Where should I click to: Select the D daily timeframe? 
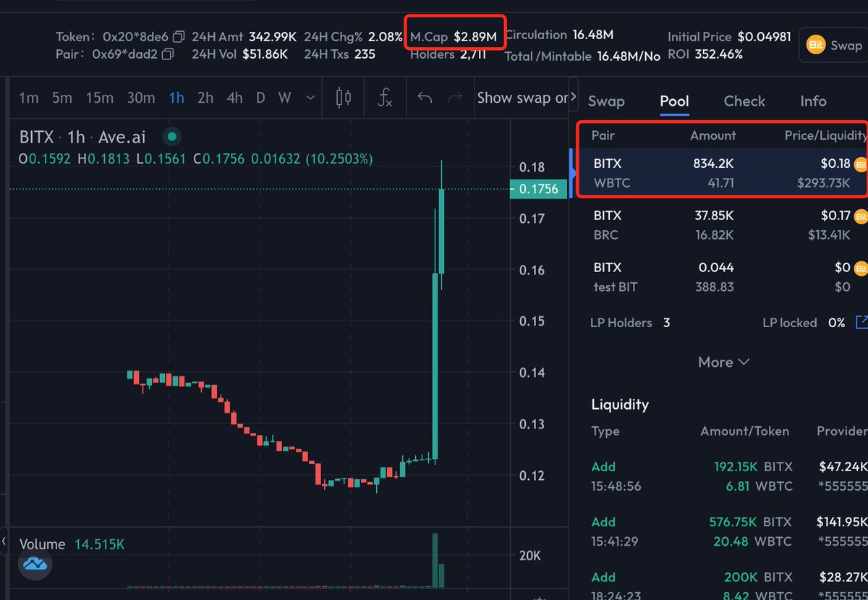(260, 98)
